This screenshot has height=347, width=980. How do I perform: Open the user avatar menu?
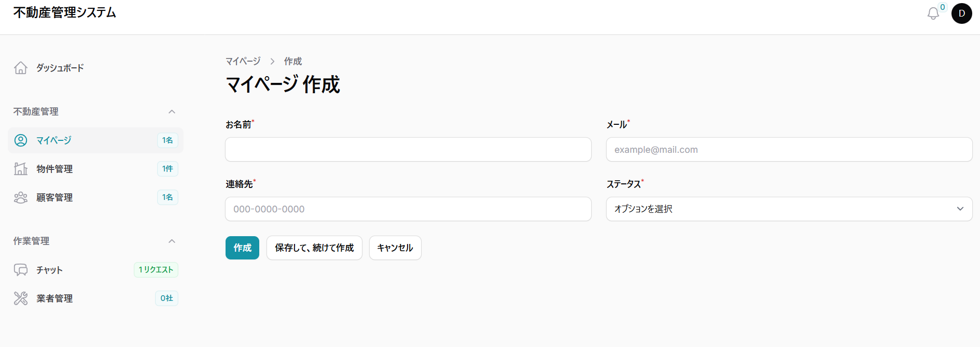(x=961, y=13)
